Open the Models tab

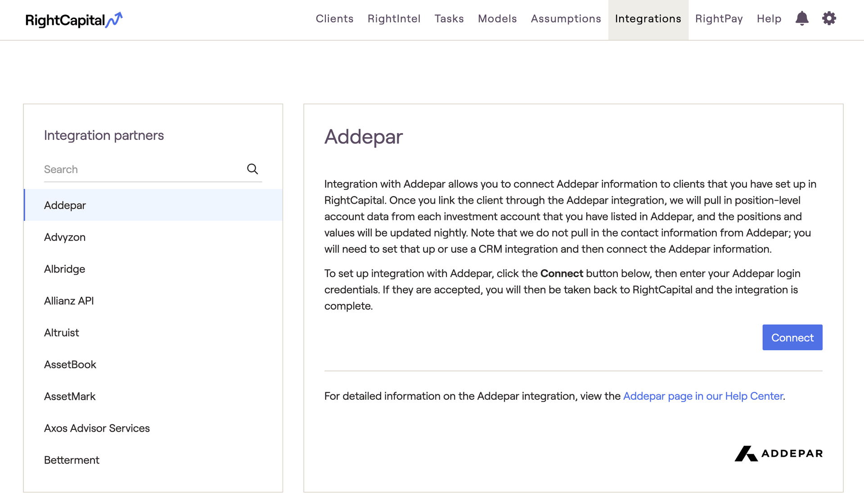[497, 19]
